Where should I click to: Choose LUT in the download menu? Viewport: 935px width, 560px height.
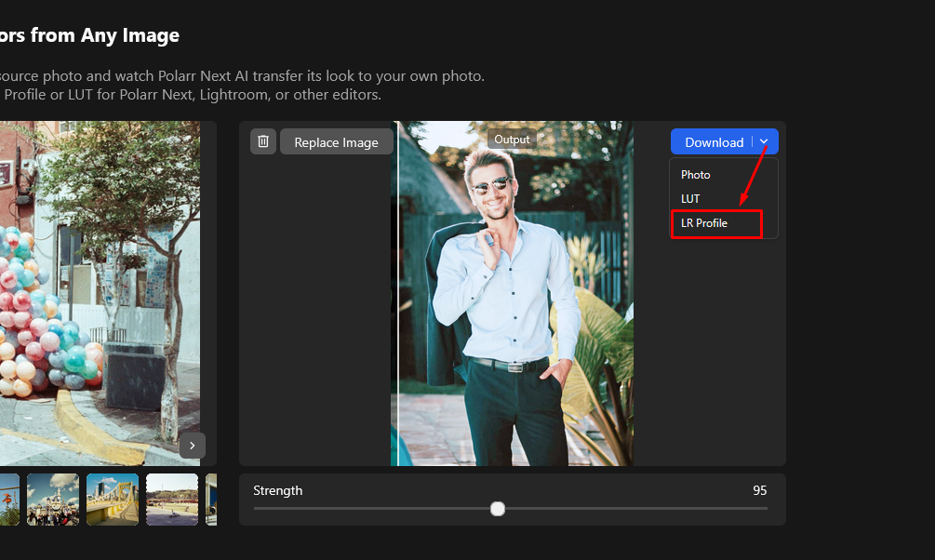click(x=690, y=199)
